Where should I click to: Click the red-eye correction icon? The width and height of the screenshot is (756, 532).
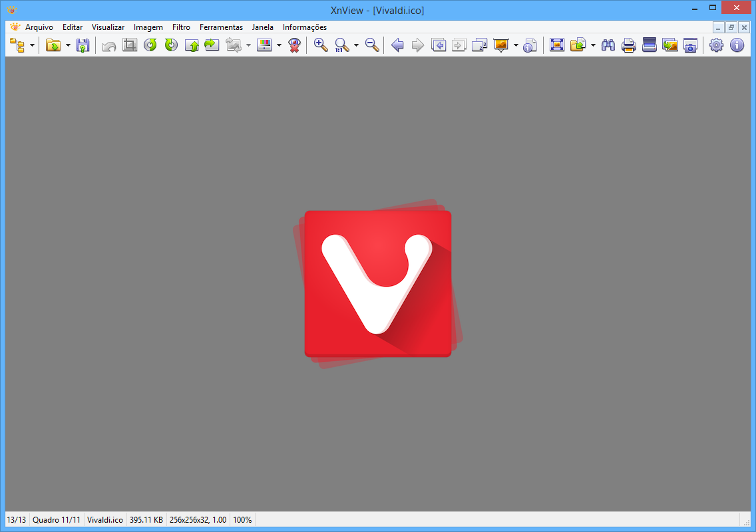(x=294, y=45)
